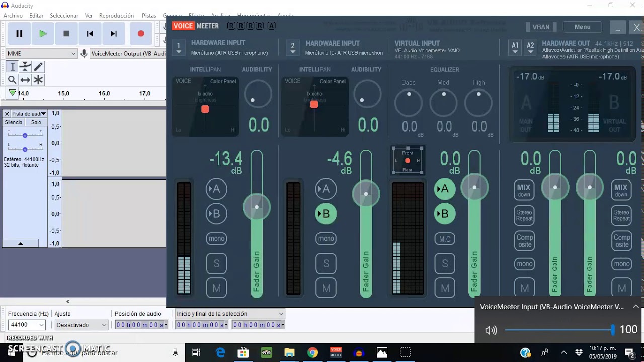This screenshot has width=644, height=362.
Task: Toggle mono on Hardware Input 2
Action: (326, 239)
